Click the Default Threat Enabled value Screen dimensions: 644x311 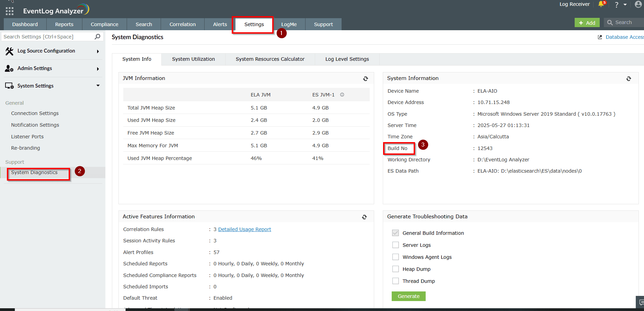[x=223, y=298]
